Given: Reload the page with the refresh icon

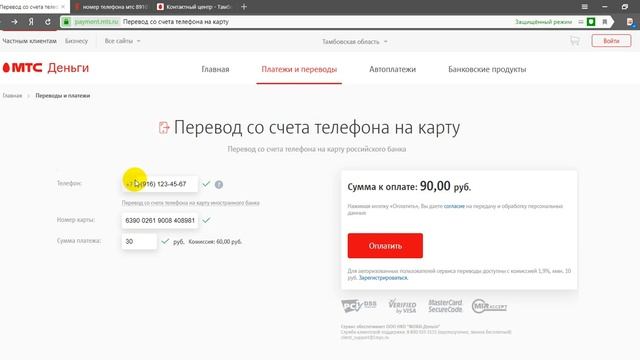Looking at the screenshot, I should coord(48,22).
